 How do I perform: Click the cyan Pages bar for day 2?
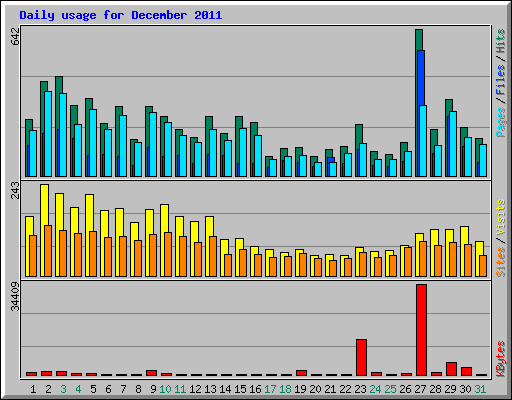click(x=48, y=134)
